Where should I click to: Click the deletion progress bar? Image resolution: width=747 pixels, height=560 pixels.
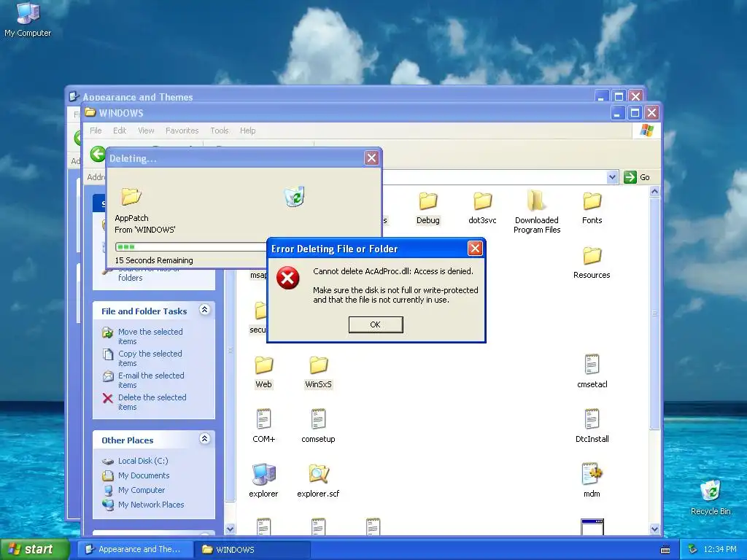(x=190, y=246)
